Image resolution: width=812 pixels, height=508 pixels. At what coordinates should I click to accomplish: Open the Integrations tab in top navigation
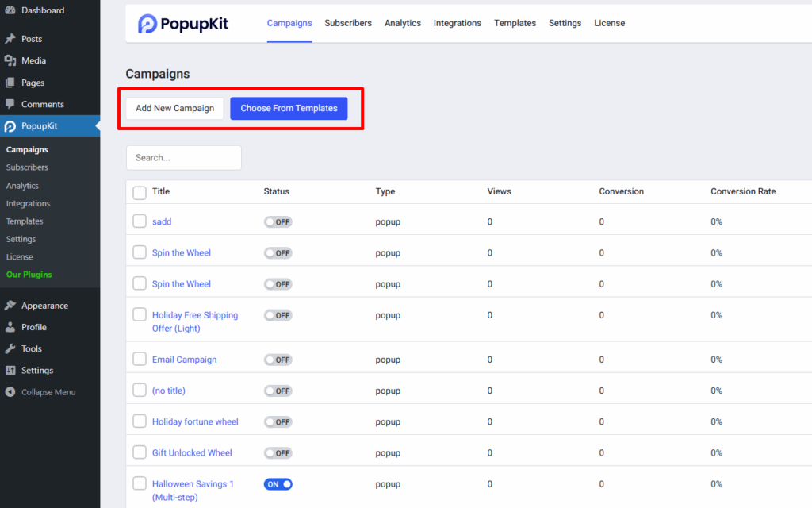point(457,23)
